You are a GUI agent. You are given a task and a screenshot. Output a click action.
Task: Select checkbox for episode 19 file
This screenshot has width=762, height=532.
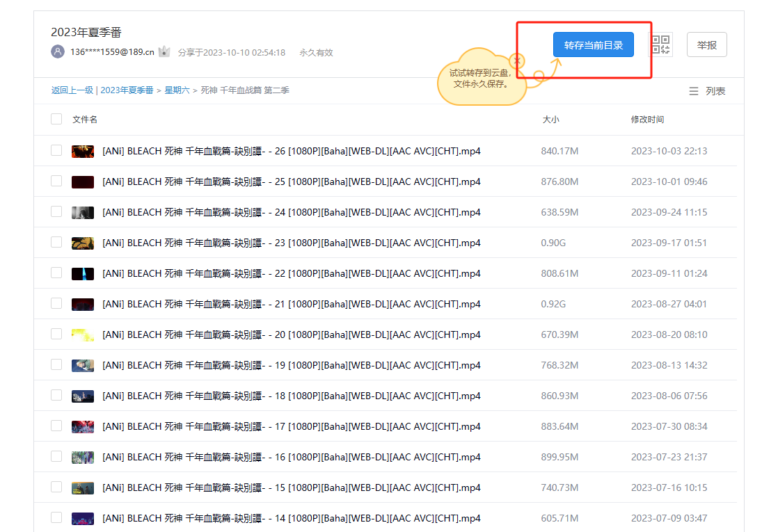coord(56,365)
